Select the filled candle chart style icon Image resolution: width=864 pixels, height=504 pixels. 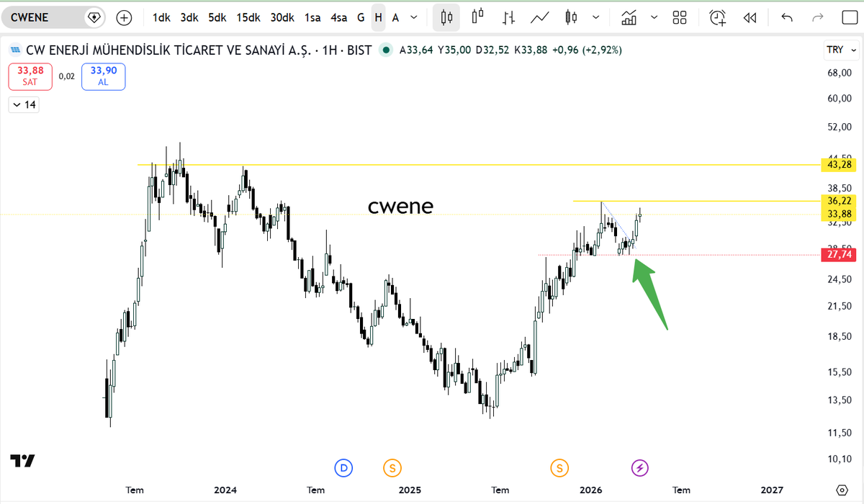(572, 17)
